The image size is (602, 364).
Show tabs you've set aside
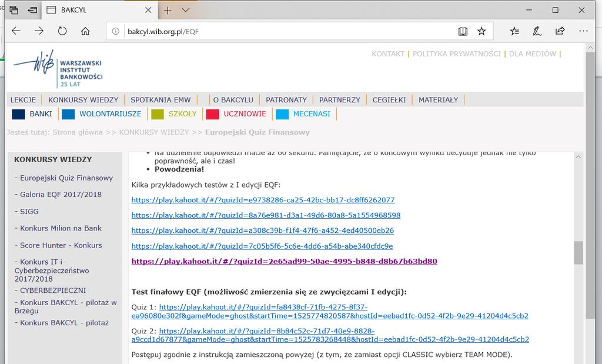click(x=14, y=11)
